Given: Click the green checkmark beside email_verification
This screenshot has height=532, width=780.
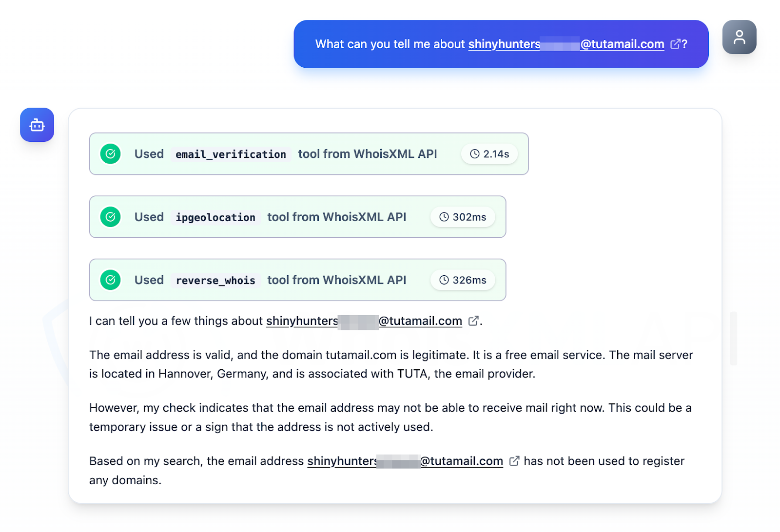Looking at the screenshot, I should click(x=111, y=154).
